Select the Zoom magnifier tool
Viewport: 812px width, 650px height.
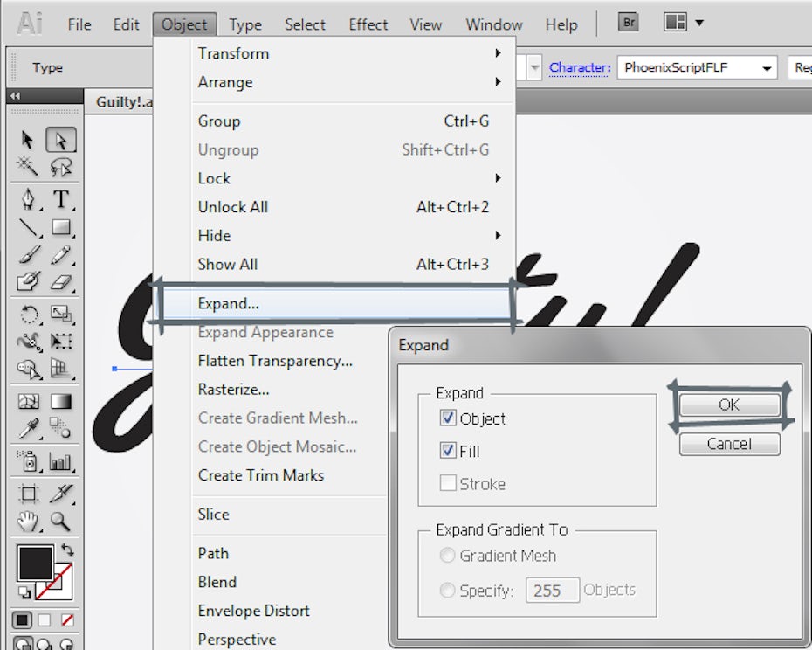60,522
